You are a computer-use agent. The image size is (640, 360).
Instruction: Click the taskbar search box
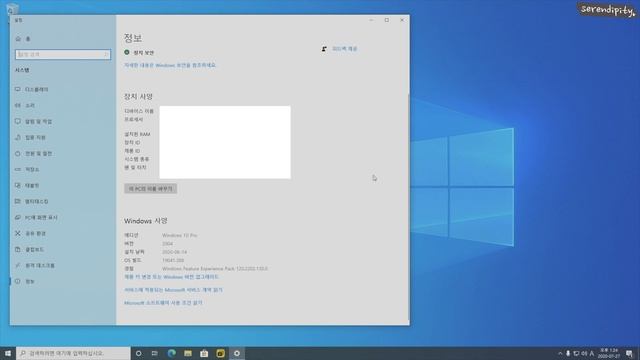(73, 353)
